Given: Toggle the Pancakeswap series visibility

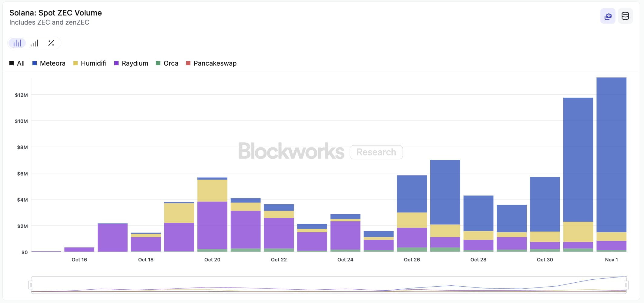Looking at the screenshot, I should [215, 63].
